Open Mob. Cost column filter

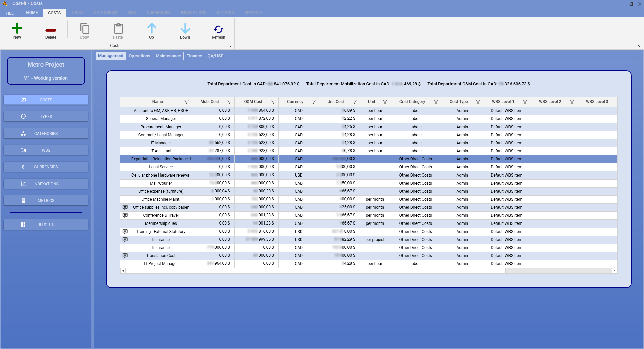pos(229,102)
